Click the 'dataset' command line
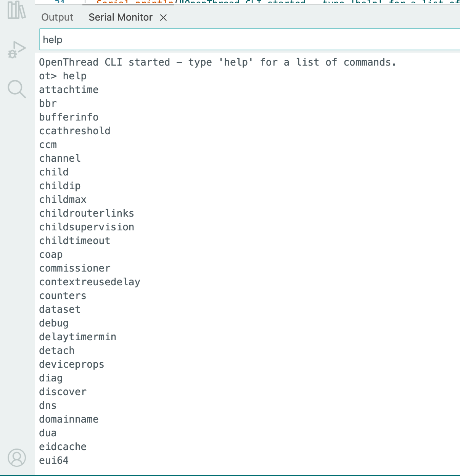This screenshot has height=476, width=460. pyautogui.click(x=60, y=309)
